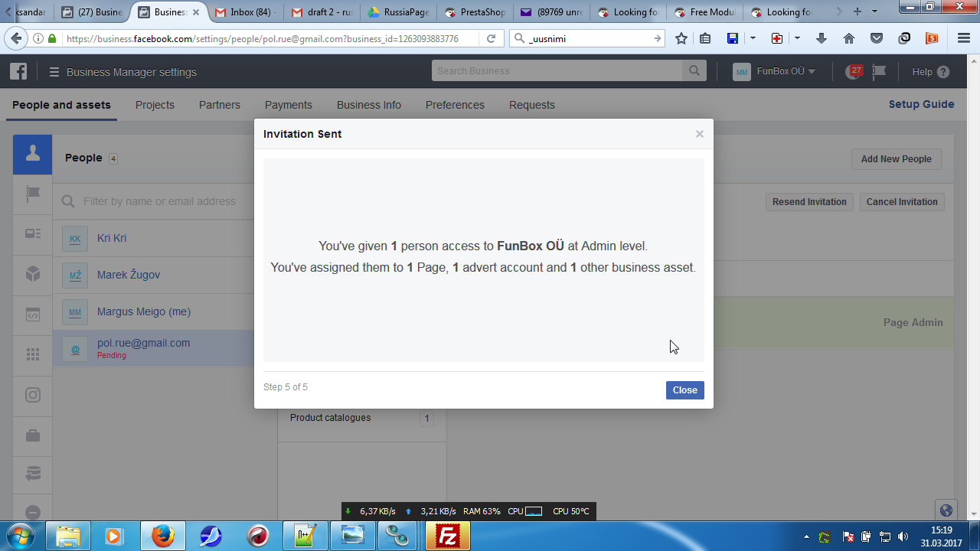Open the Requests tab
Screen dimensions: 980x551
pos(532,105)
